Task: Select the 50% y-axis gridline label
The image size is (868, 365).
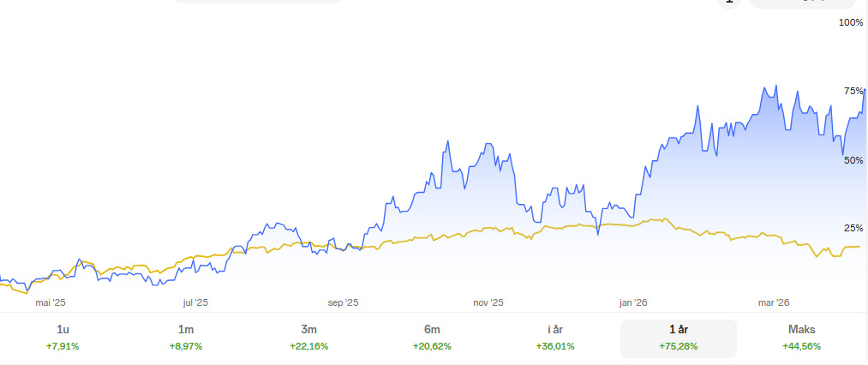Action: [853, 160]
